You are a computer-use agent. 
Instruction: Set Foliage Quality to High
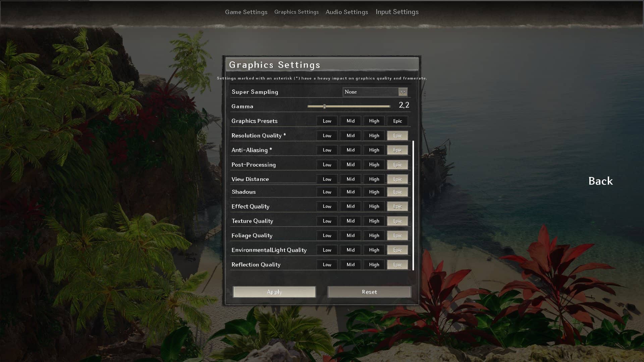pyautogui.click(x=374, y=235)
